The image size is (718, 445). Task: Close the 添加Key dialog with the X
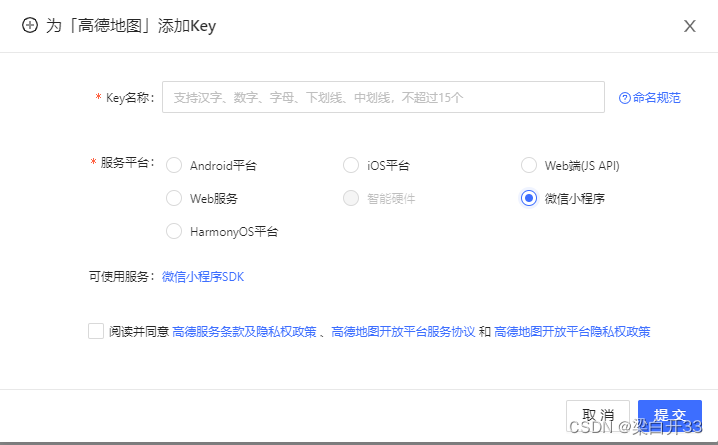coord(690,26)
